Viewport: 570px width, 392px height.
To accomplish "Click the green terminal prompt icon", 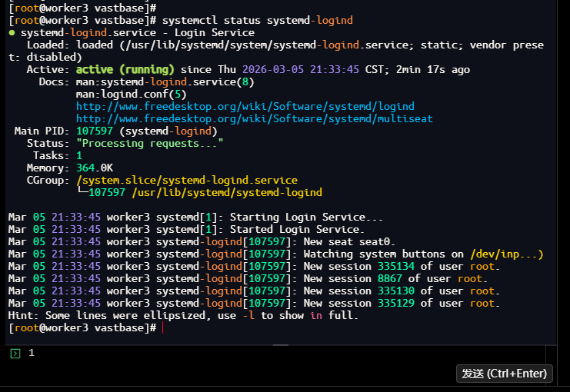I will 15,354.
